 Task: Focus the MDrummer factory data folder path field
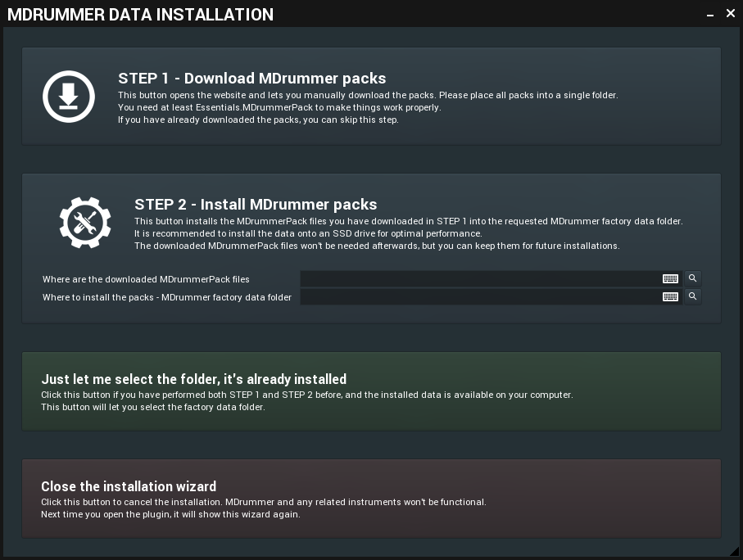pyautogui.click(x=479, y=296)
